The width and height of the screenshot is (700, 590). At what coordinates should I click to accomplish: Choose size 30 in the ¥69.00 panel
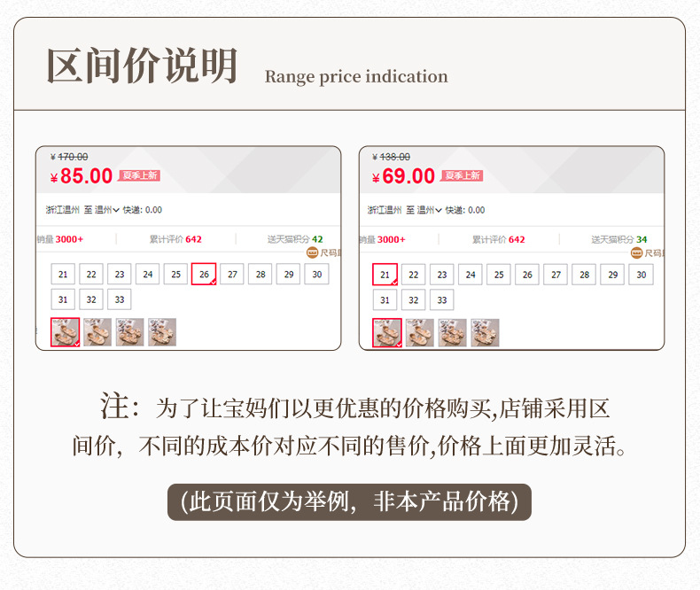[641, 275]
